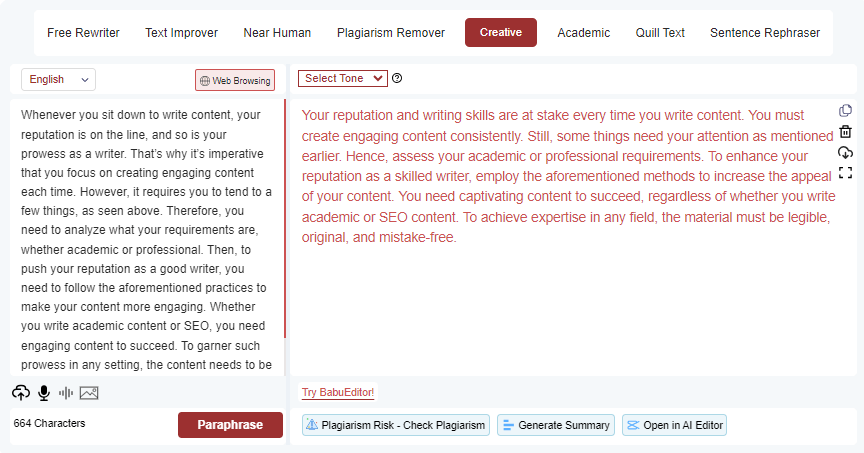Download the paraphrased result
864x453 pixels.
845,152
